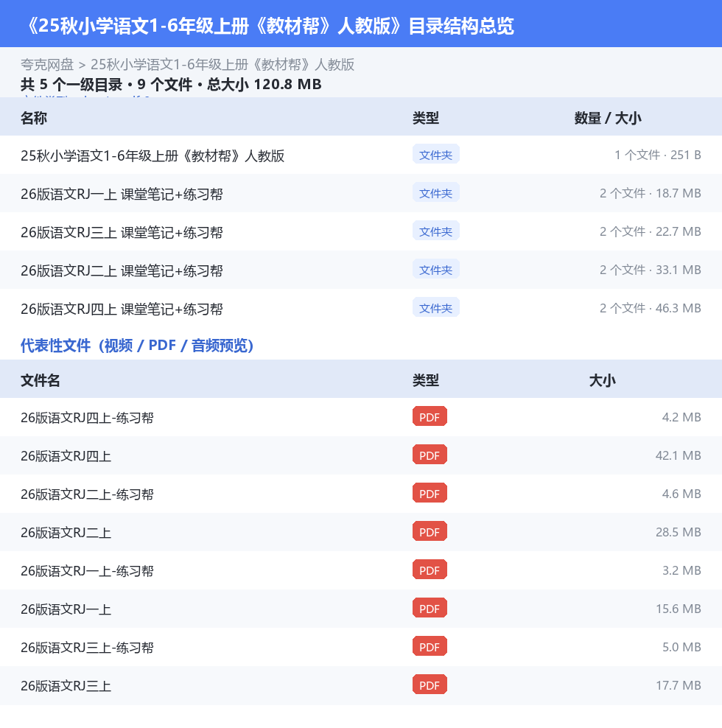Select file 26版语文RJ三上-练习帮
This screenshot has width=722, height=728.
(361, 647)
